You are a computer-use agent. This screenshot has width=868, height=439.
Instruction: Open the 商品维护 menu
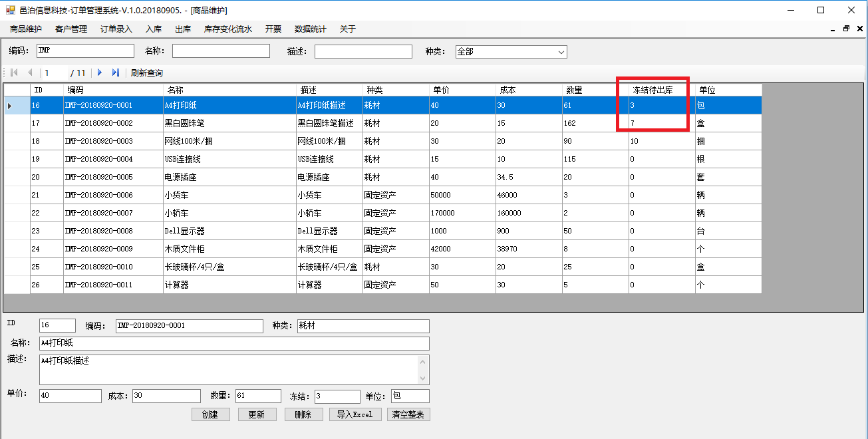coord(26,29)
